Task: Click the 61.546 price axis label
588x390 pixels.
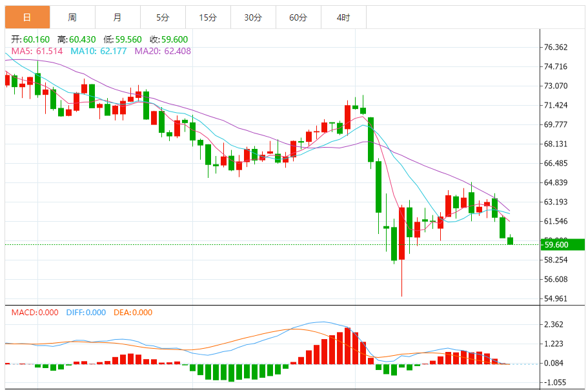Action: pyautogui.click(x=556, y=221)
